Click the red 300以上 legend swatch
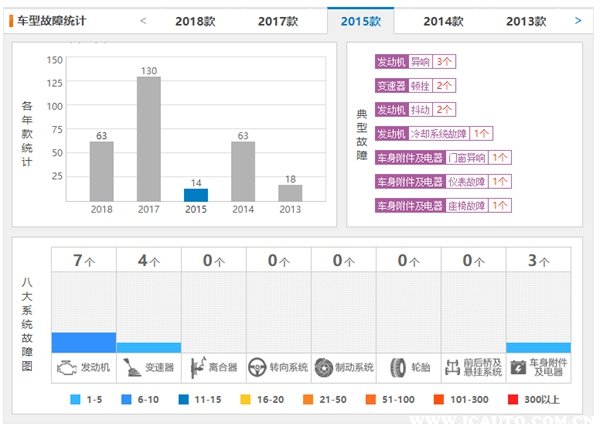 click(x=514, y=400)
